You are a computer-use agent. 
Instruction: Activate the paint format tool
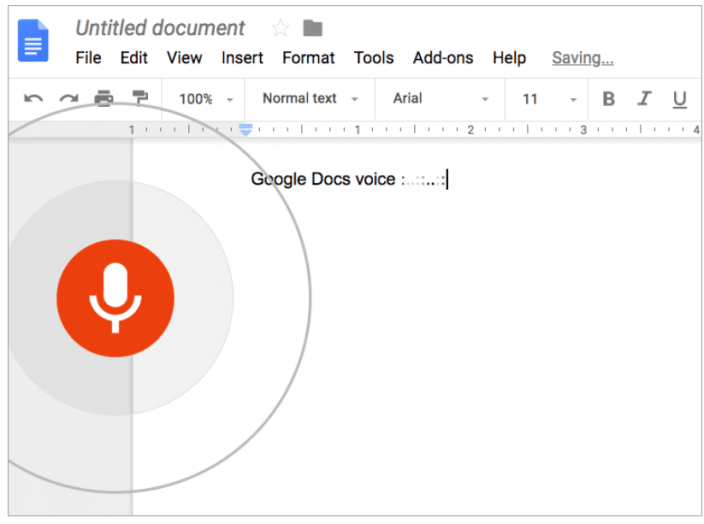coord(140,98)
